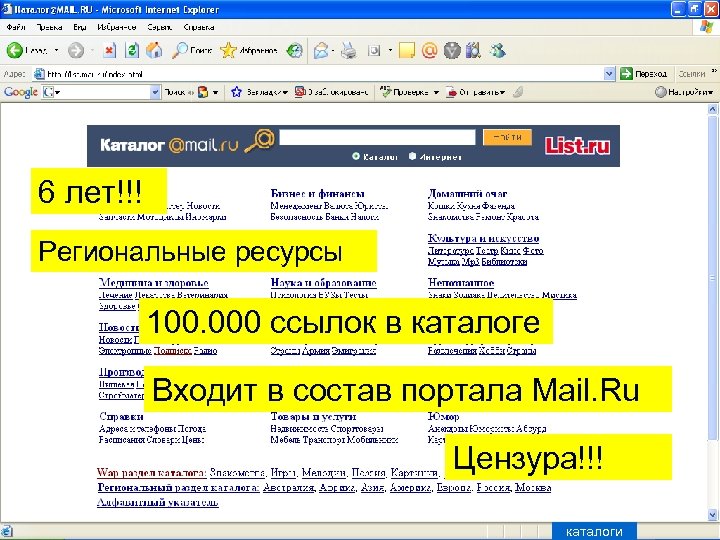Click the orange Найти search button
The height and width of the screenshot is (540, 720).
pos(507,137)
